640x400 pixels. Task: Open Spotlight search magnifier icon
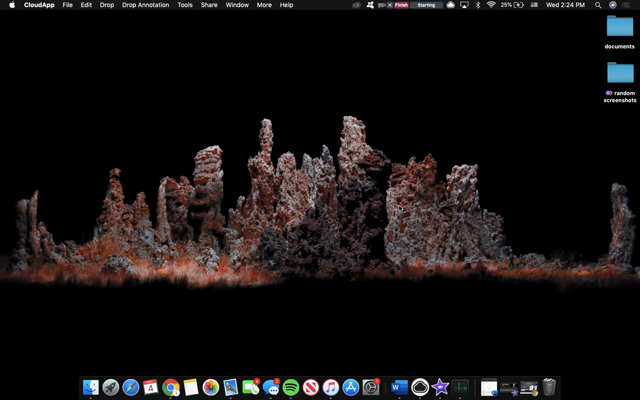coord(600,5)
